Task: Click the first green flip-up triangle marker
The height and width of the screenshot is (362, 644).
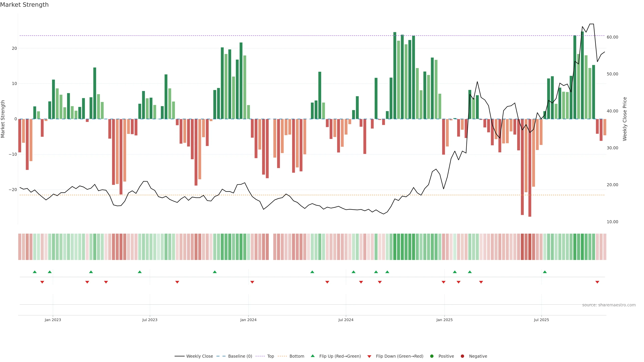Action: [35, 272]
